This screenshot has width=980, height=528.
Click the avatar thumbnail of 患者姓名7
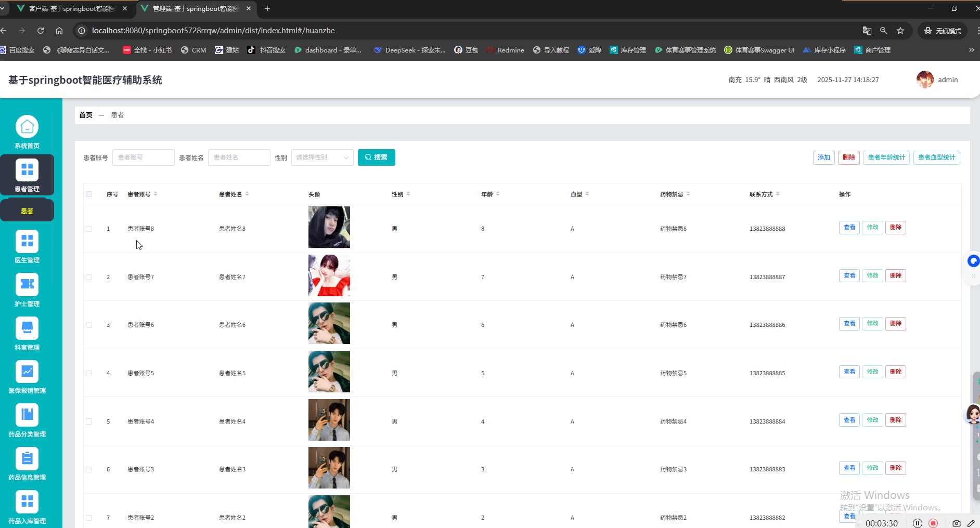(x=329, y=275)
